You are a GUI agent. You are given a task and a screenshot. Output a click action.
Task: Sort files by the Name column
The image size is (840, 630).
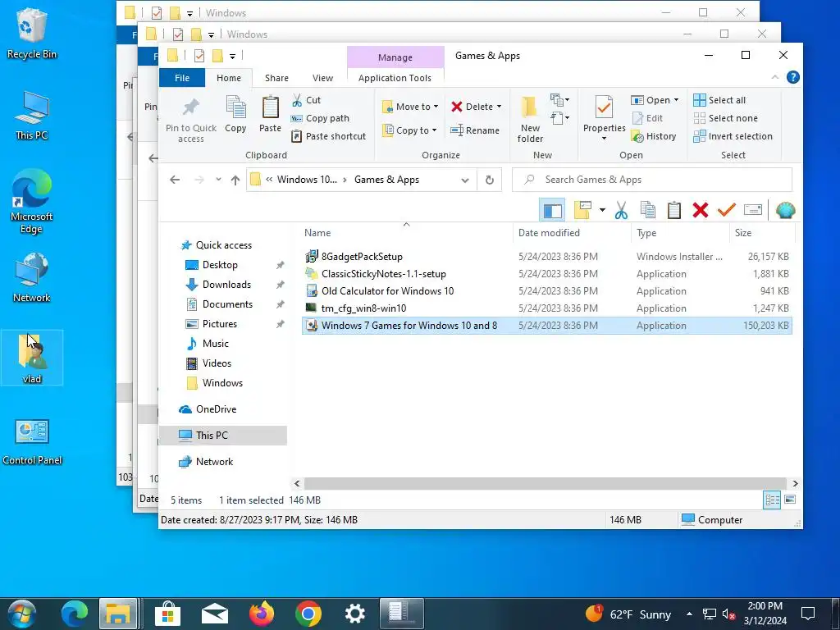click(x=405, y=233)
